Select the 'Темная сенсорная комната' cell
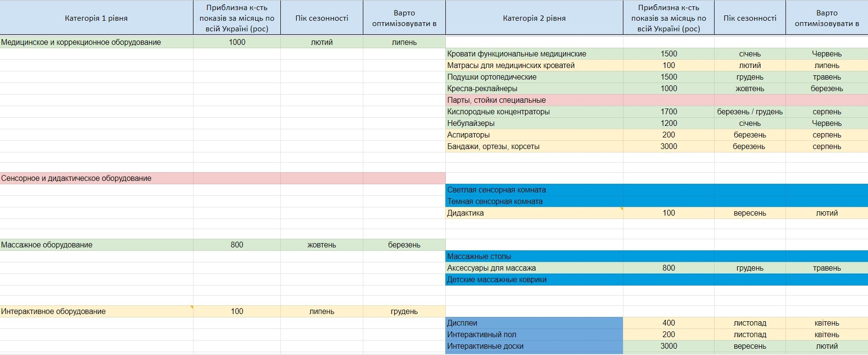The image size is (868, 355). (x=534, y=202)
